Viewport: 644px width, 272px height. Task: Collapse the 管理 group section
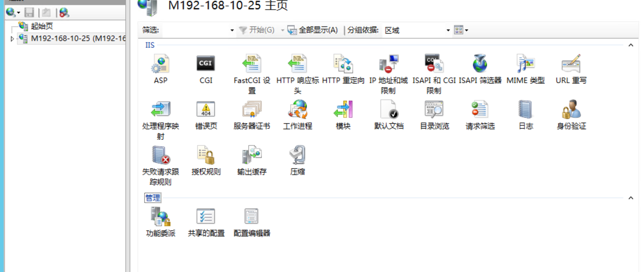(x=631, y=198)
